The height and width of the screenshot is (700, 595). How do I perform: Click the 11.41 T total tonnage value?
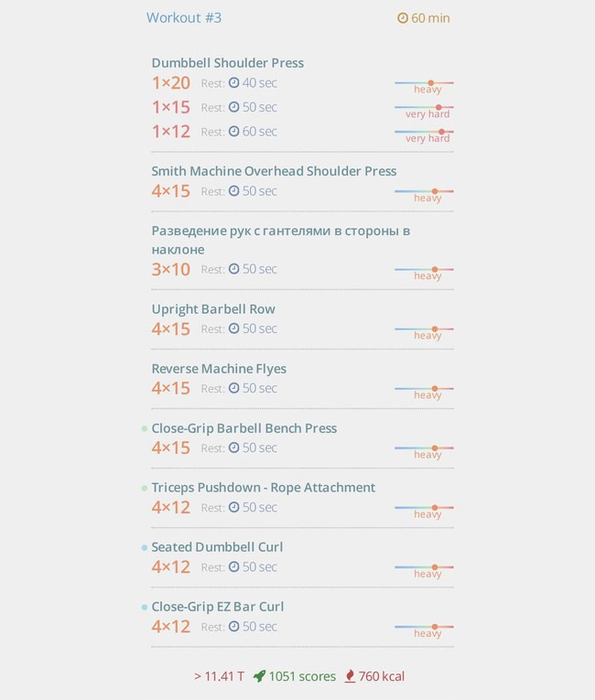pyautogui.click(x=219, y=676)
